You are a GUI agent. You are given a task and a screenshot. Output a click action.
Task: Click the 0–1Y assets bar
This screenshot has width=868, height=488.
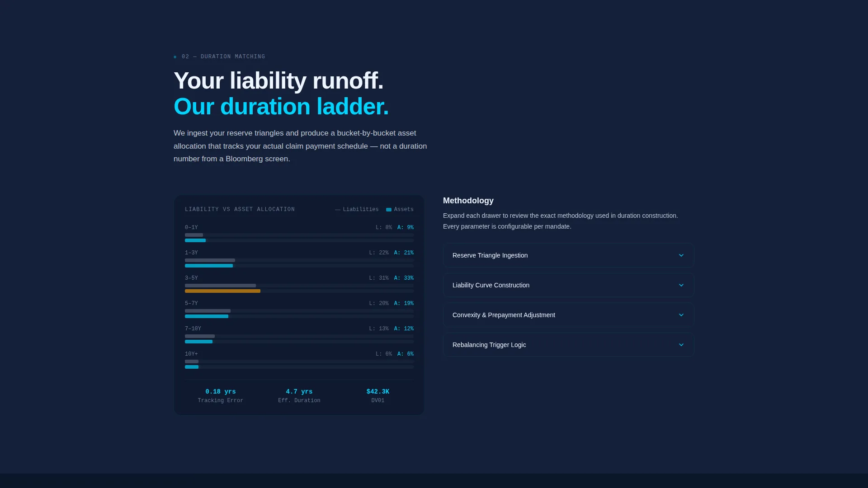tap(195, 240)
